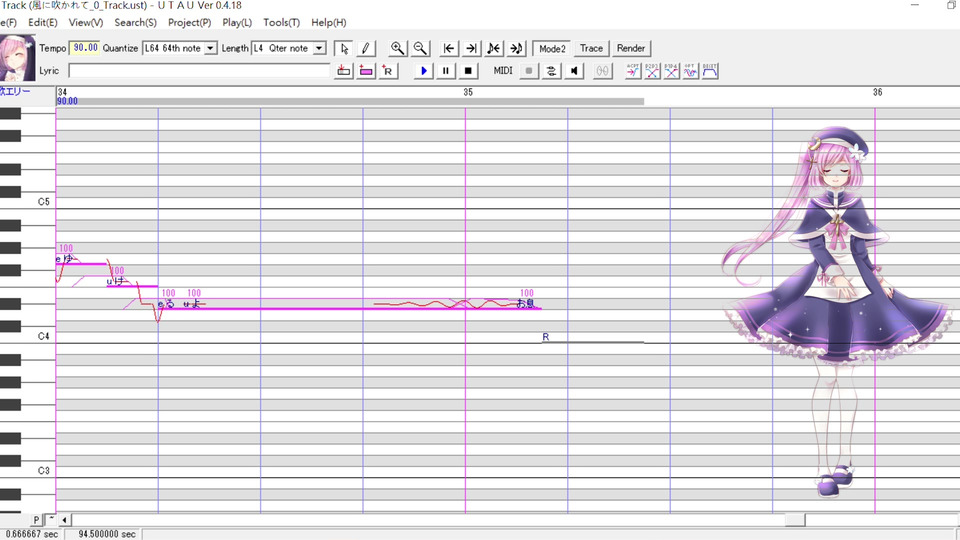Image resolution: width=960 pixels, height=540 pixels.
Task: Open the Tools menu
Action: pyautogui.click(x=282, y=23)
